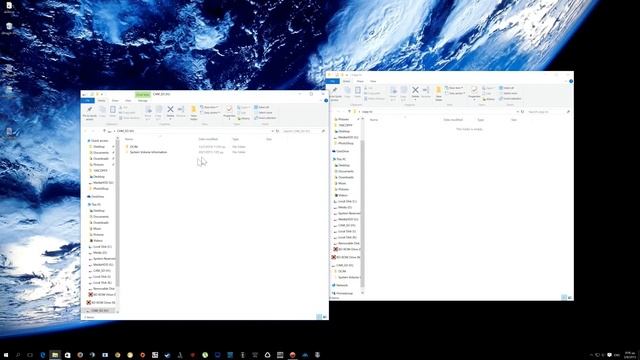Click the Up arrow in CAM_SD window
640x360 pixels.
click(104, 131)
